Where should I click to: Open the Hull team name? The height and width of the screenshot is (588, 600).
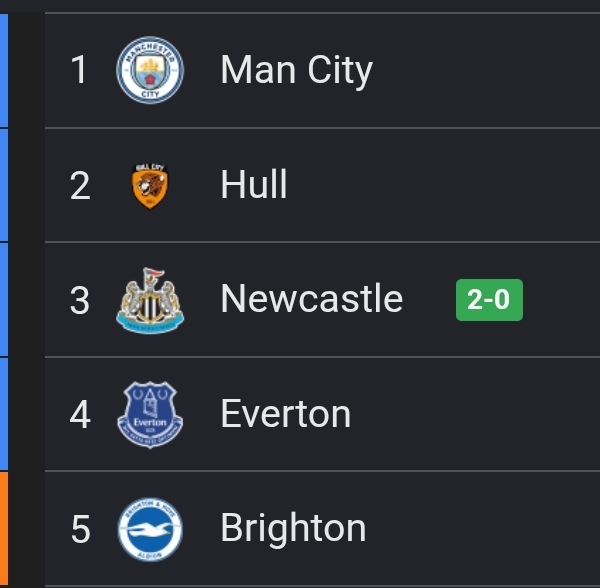(x=254, y=184)
